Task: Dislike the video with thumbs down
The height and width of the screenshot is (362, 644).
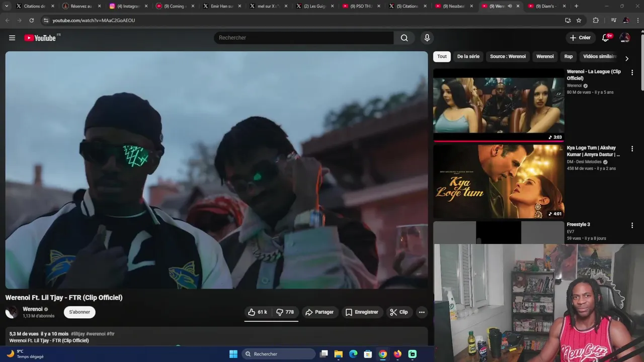Action: pyautogui.click(x=285, y=312)
